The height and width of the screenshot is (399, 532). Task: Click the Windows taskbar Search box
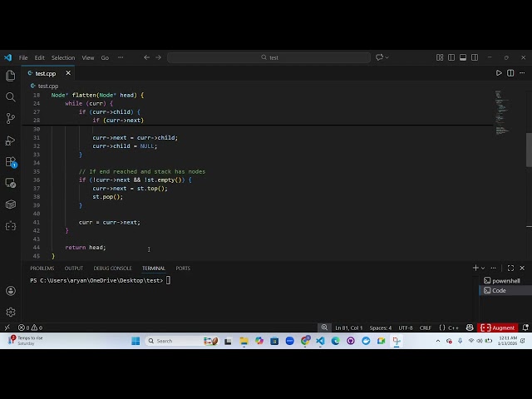point(181,341)
